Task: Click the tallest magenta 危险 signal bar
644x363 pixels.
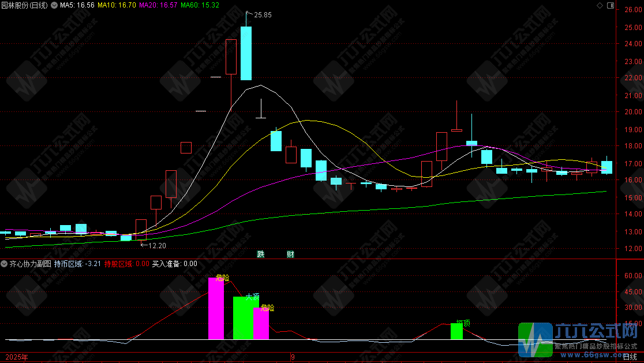Action: (215, 309)
